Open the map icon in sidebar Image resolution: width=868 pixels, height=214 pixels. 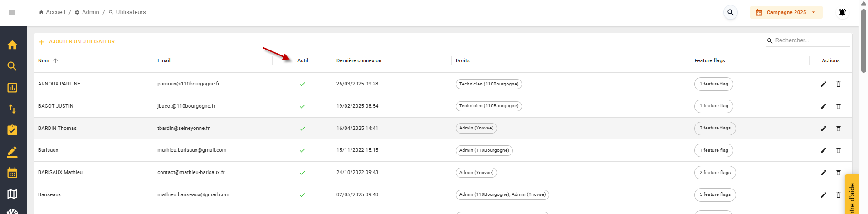tap(12, 194)
